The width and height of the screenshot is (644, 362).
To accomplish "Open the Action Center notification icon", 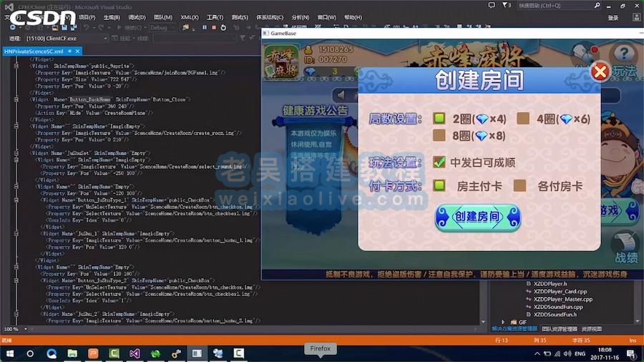I will point(631,353).
